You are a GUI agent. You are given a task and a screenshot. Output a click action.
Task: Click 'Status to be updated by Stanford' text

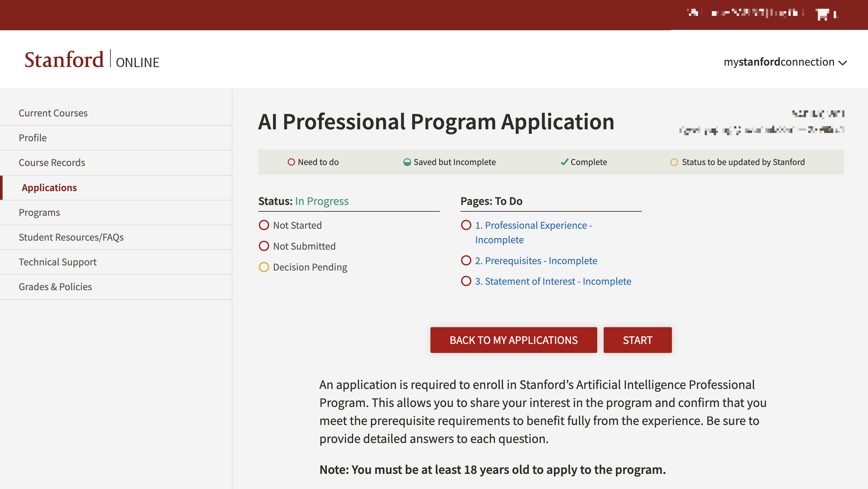coord(743,162)
